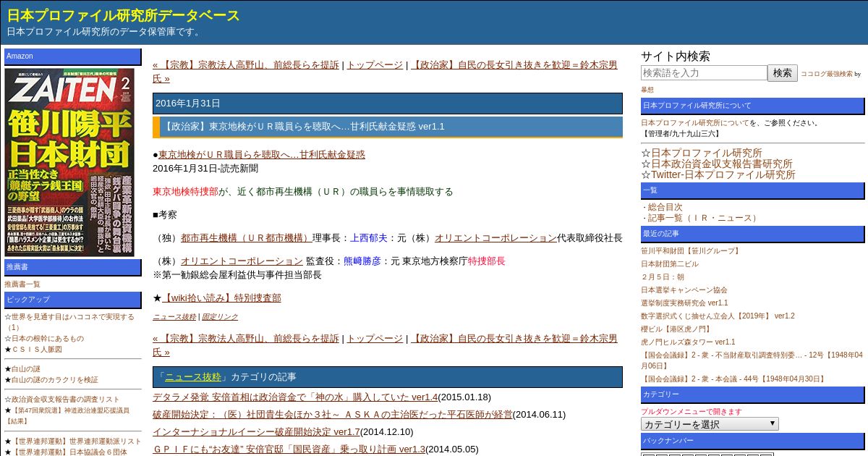Open recent article 虎ノ門ヒルズ森タワー ver1.1
The image size is (868, 456).
click(x=688, y=342)
